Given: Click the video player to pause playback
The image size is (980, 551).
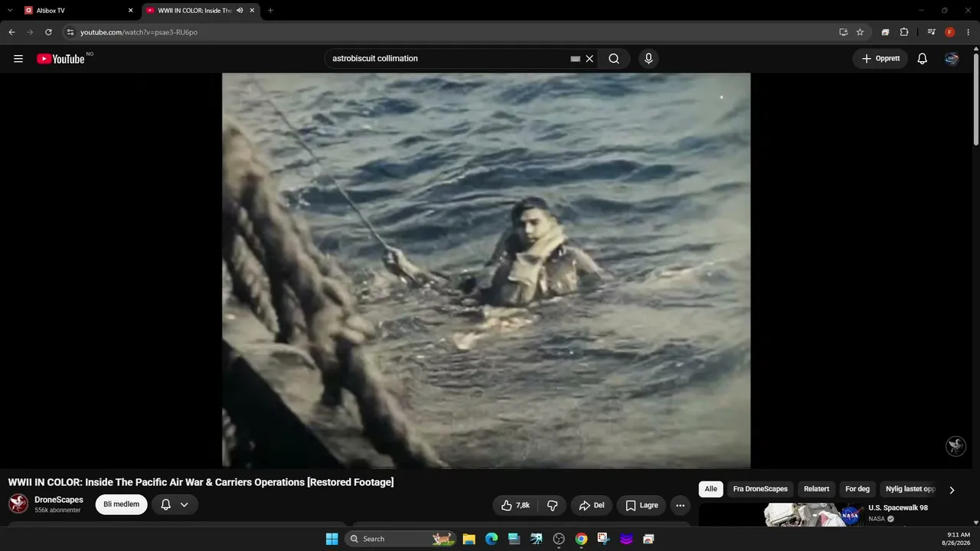Looking at the screenshot, I should (x=486, y=270).
